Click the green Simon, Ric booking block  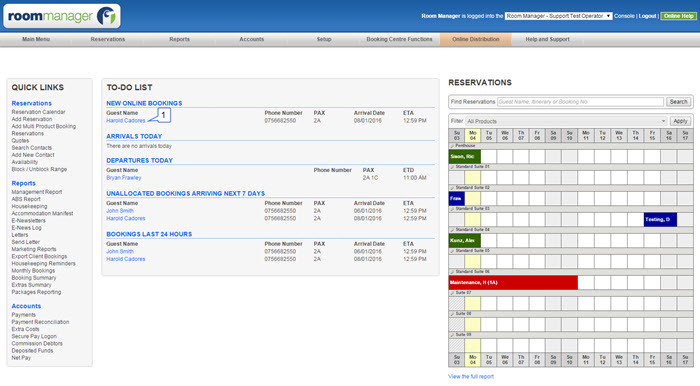[464, 157]
